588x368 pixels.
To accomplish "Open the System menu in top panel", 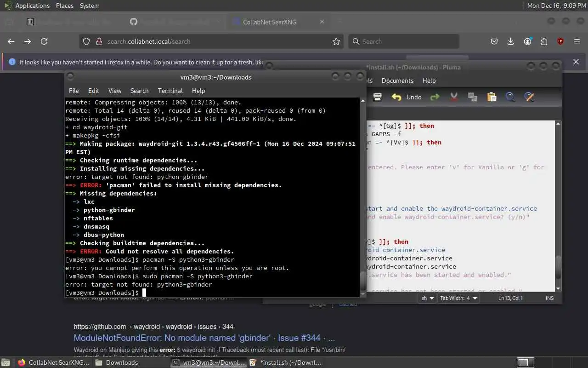I will coord(90,6).
